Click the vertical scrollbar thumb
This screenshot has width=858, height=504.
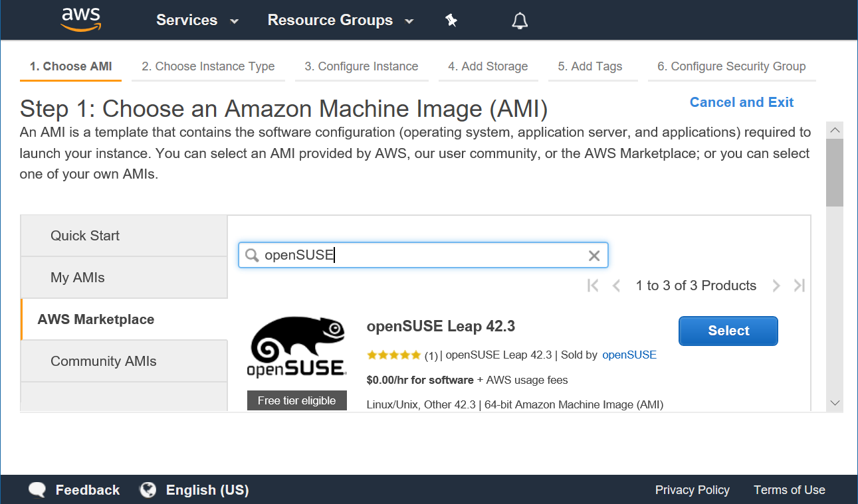pyautogui.click(x=835, y=173)
